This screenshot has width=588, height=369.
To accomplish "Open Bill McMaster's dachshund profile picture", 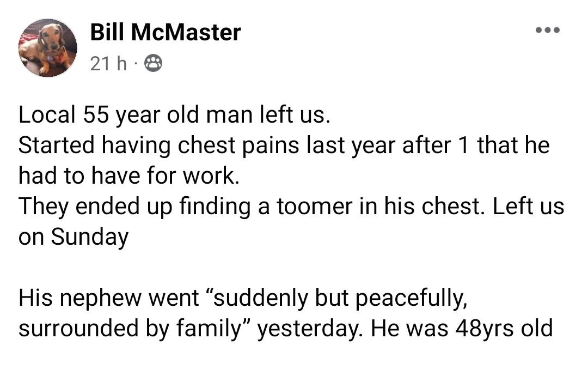I will click(x=48, y=48).
